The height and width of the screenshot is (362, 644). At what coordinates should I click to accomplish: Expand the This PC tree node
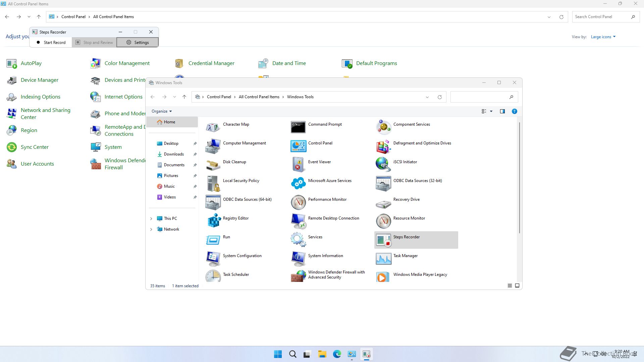[x=151, y=219]
